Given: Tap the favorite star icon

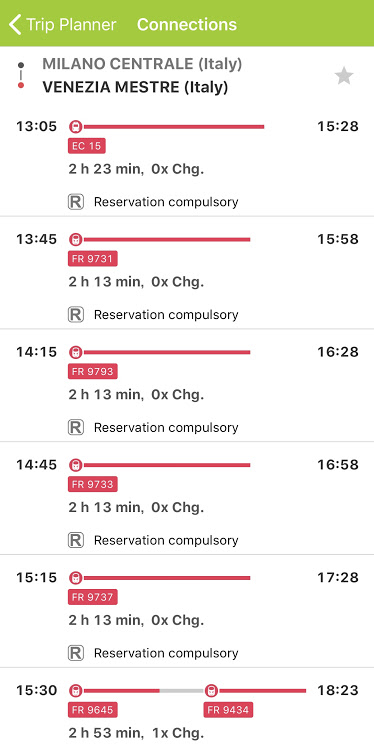Looking at the screenshot, I should [x=343, y=76].
